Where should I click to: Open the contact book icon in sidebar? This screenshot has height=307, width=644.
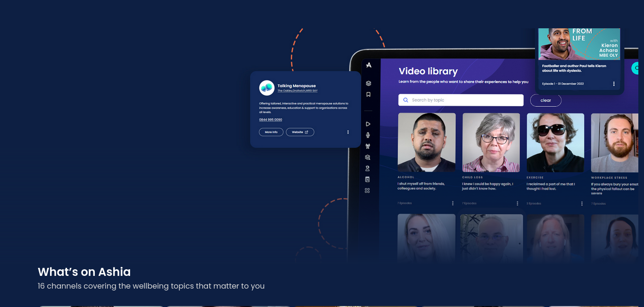point(368,180)
